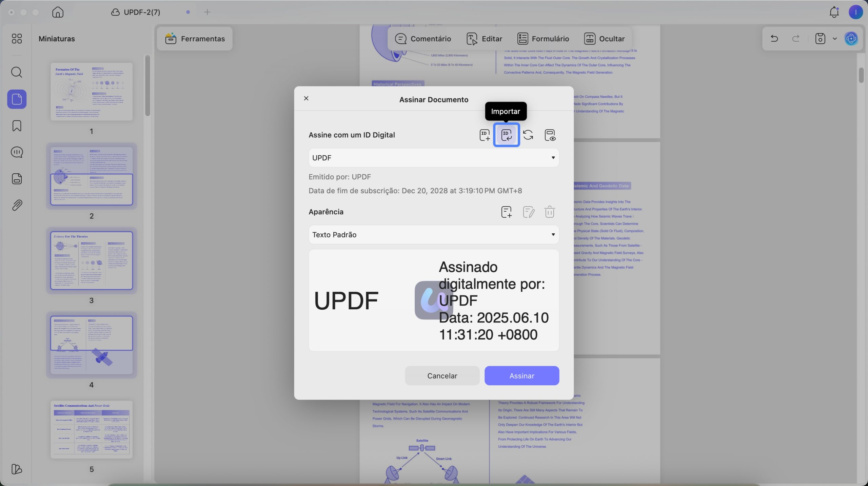
Task: Select page 2 thumbnail
Action: (x=92, y=176)
